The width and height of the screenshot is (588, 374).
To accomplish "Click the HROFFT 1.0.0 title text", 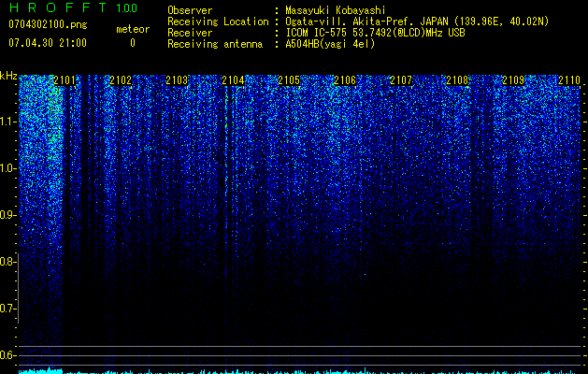I will [x=73, y=7].
